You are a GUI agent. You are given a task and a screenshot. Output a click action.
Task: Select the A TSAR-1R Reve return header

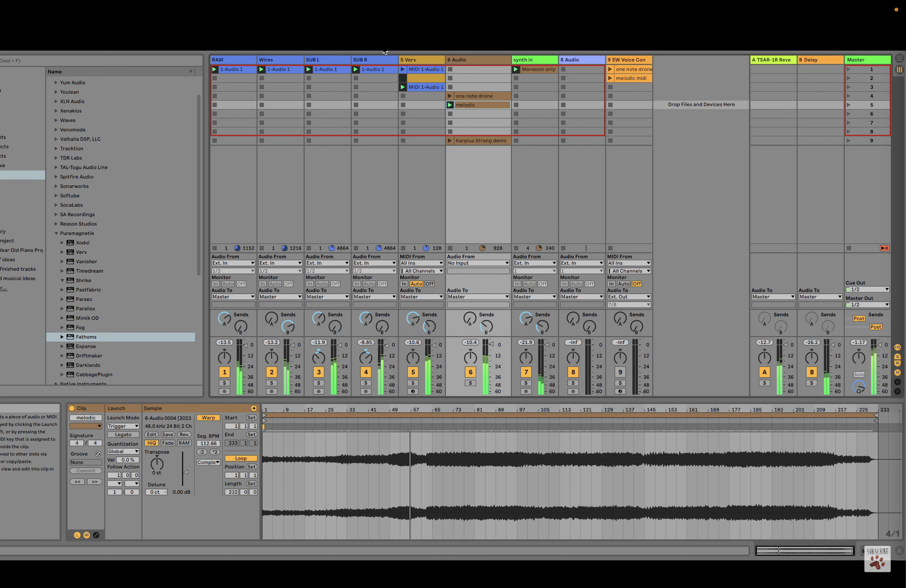click(773, 60)
